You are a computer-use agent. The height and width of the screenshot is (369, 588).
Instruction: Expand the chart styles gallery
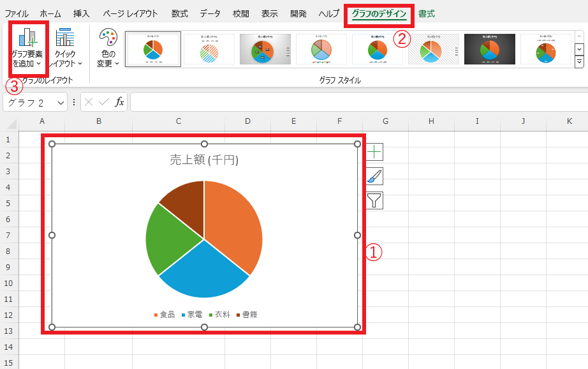pos(579,62)
